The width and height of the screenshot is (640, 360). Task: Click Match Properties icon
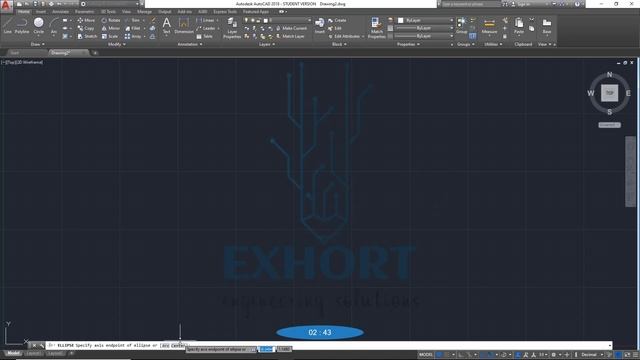[376, 28]
